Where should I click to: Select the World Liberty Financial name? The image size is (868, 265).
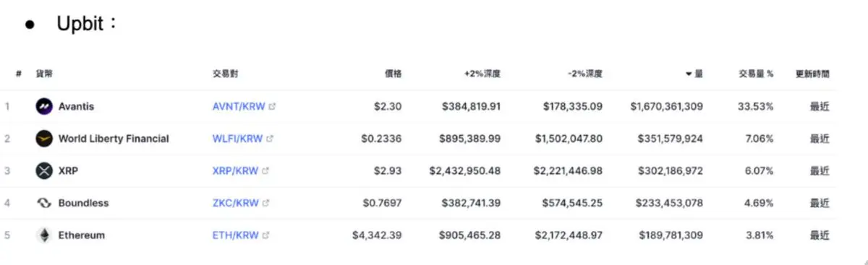coord(114,139)
